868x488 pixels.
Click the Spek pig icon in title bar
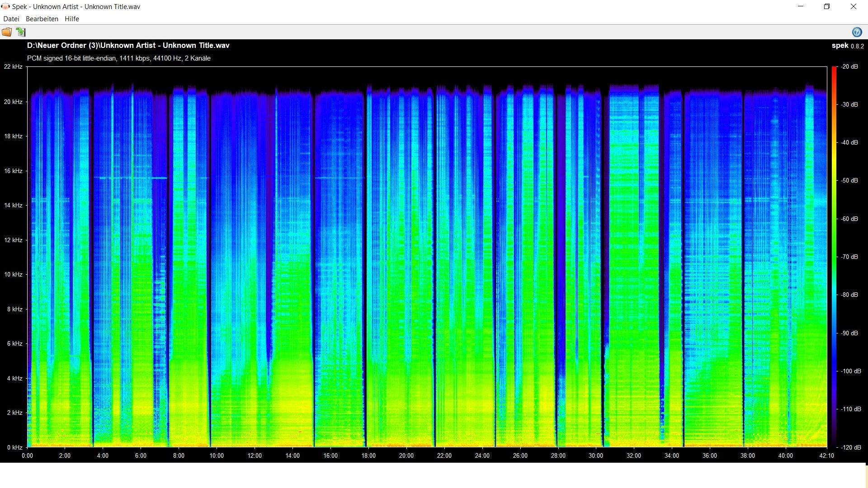[x=5, y=7]
